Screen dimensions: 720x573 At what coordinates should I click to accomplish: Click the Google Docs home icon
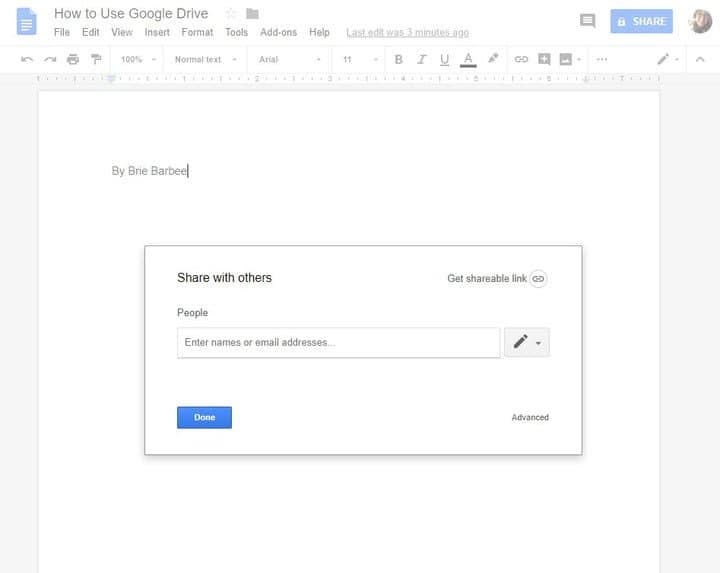point(26,22)
